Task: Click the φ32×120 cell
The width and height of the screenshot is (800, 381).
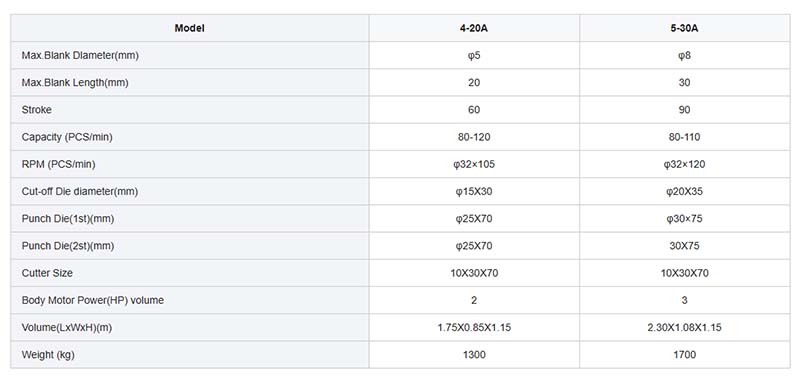Action: 684,164
